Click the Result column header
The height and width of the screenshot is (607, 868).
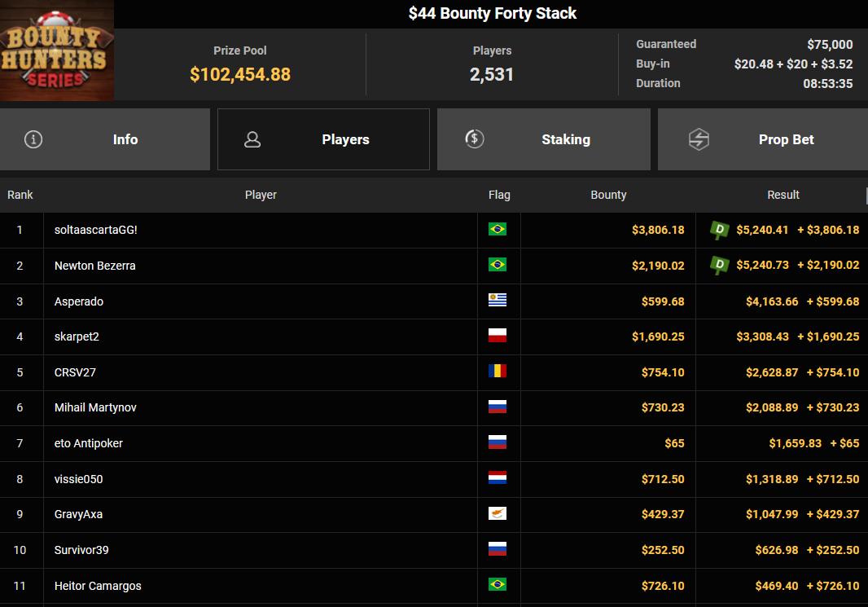pos(783,195)
